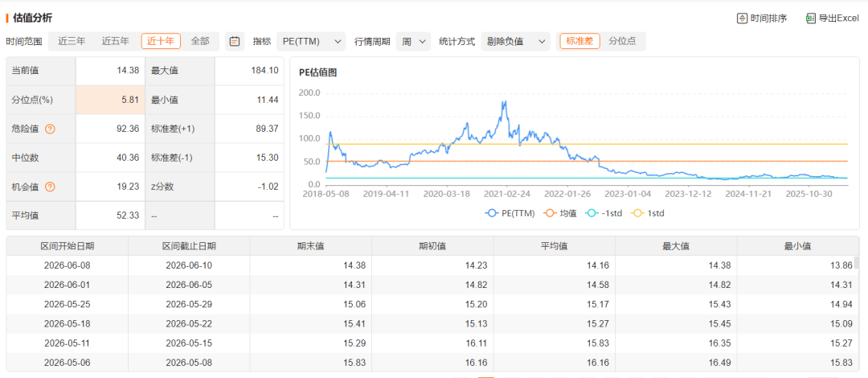Toggle 均值 series in chart legend
This screenshot has width=868, height=378.
coord(559,213)
